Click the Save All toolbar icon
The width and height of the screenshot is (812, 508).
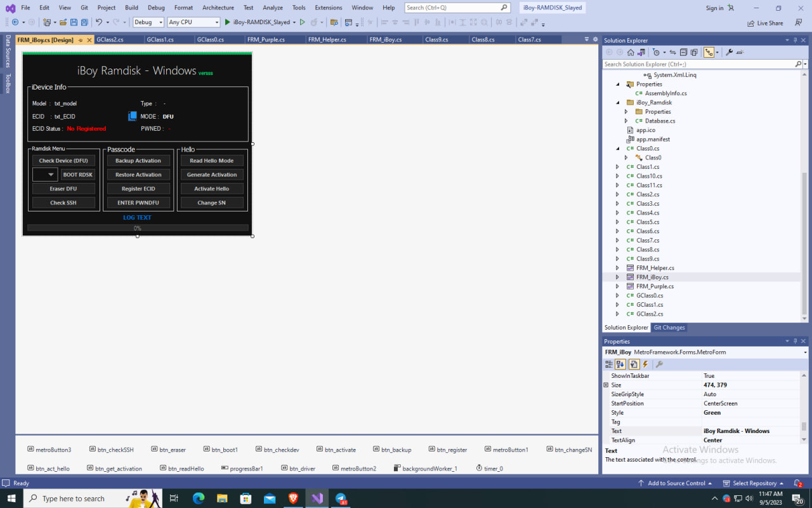(x=84, y=22)
